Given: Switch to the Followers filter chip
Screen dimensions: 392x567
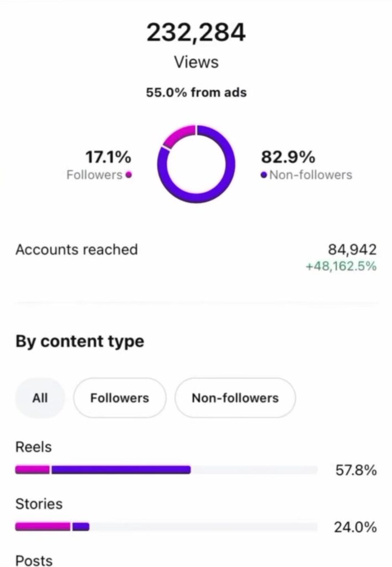Looking at the screenshot, I should point(120,398).
